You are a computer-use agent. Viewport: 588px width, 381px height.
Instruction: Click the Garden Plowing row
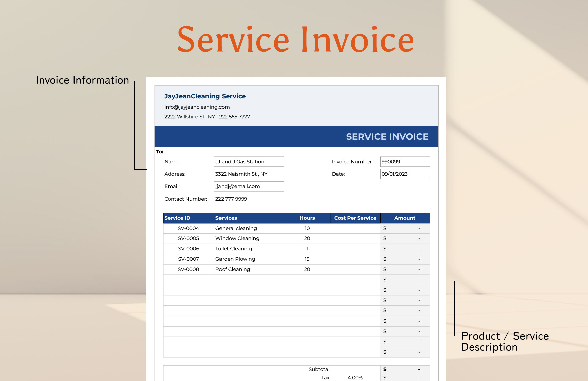pyautogui.click(x=235, y=259)
